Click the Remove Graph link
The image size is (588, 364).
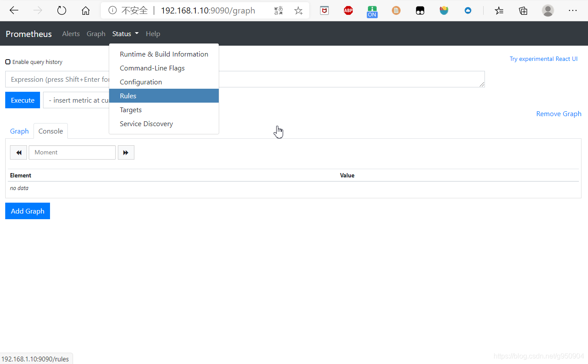(559, 114)
